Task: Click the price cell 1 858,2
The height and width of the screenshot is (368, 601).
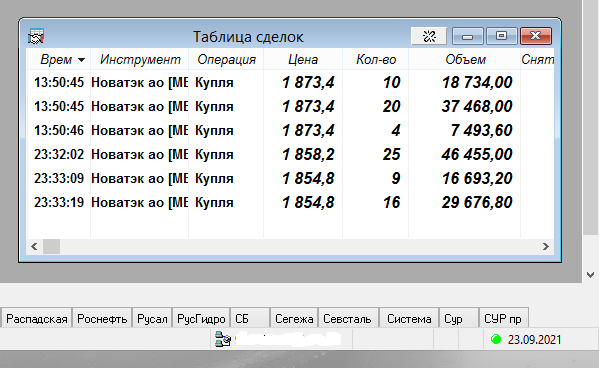Action: (308, 154)
